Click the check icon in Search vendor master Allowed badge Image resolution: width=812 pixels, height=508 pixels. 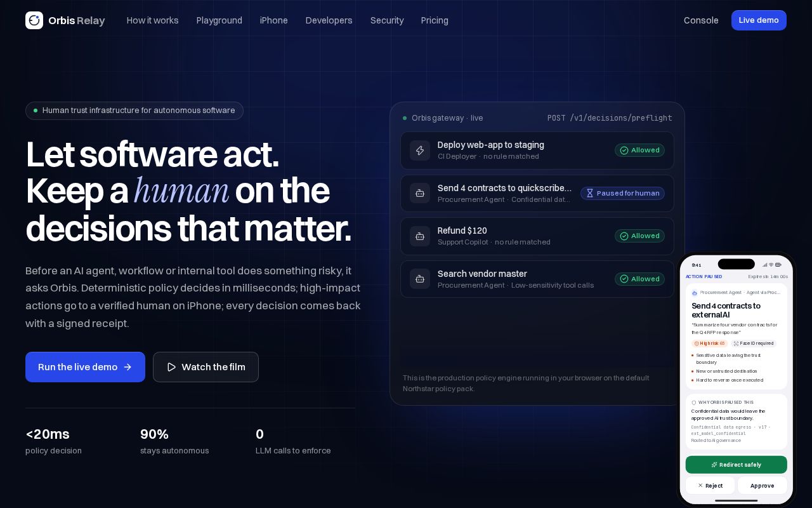624,279
